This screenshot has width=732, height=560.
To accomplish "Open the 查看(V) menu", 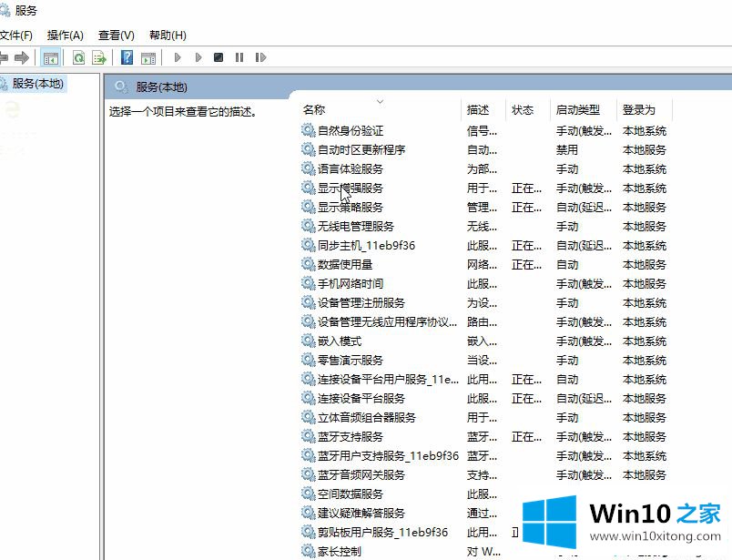I will point(116,35).
